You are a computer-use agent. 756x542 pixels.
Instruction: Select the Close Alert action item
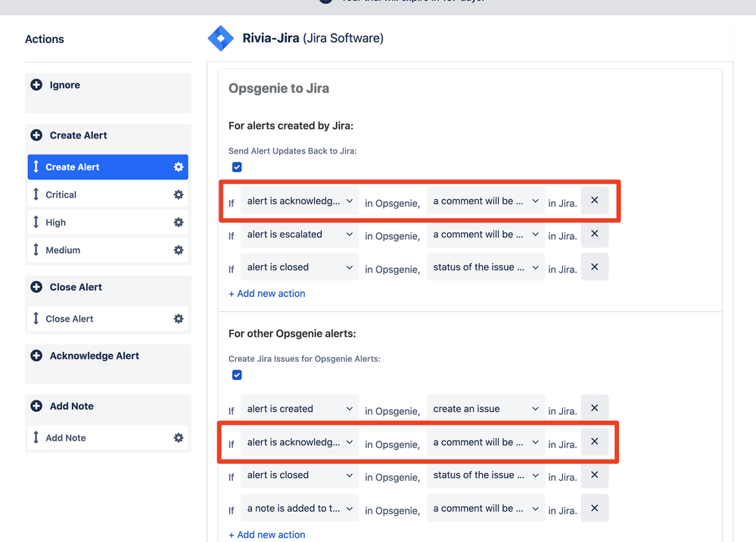coord(108,319)
